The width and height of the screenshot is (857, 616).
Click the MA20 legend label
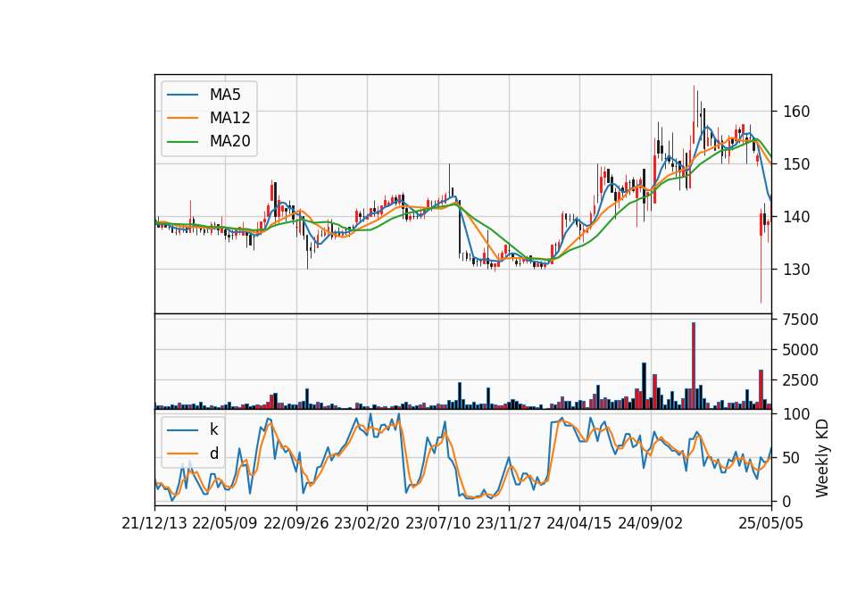229,141
